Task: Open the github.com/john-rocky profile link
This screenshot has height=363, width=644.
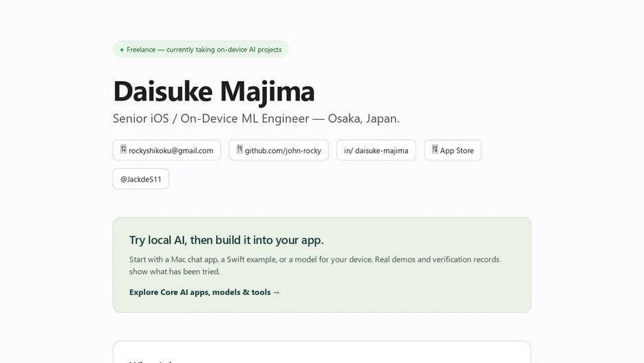Action: 279,150
